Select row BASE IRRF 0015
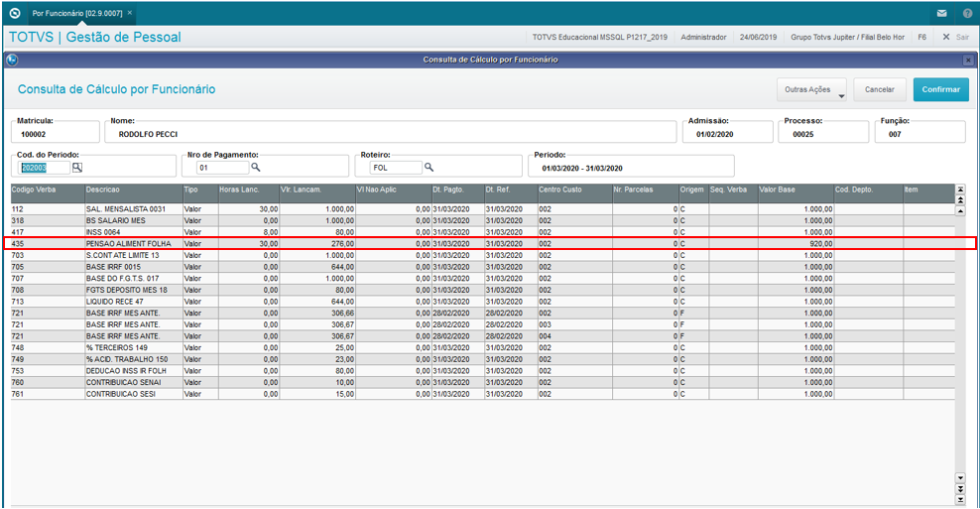This screenshot has width=980, height=509. pyautogui.click(x=482, y=267)
